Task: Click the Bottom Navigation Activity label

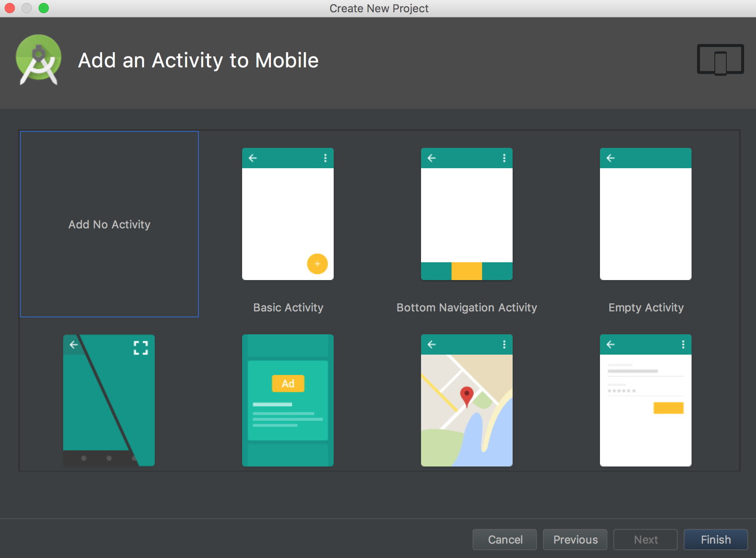Action: click(467, 308)
